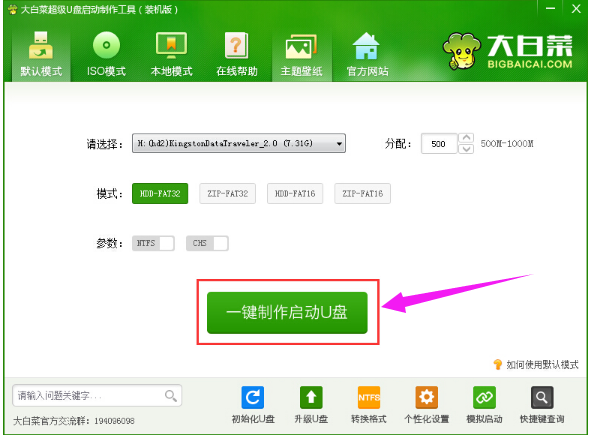
Task: Switch to 本地模式 monitor icon
Action: pyautogui.click(x=171, y=45)
